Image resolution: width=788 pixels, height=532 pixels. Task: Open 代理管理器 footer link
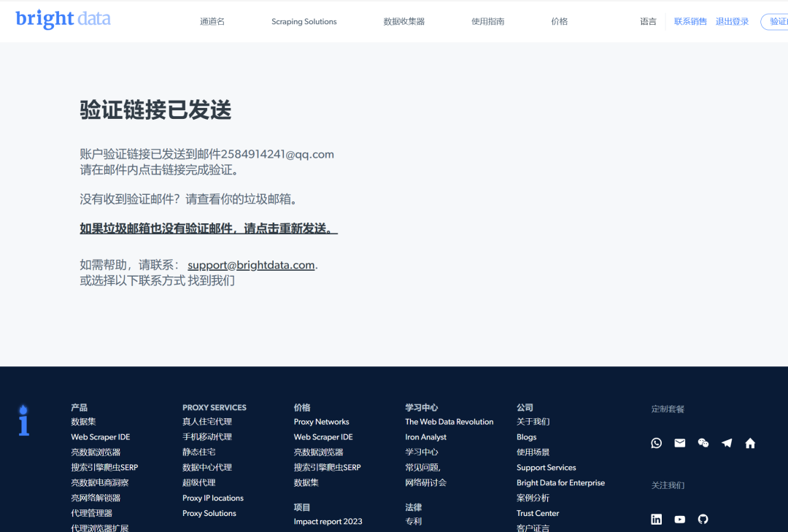(x=91, y=513)
